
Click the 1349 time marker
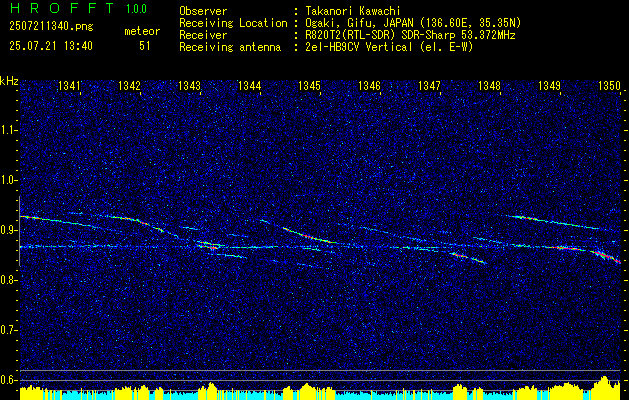549,85
